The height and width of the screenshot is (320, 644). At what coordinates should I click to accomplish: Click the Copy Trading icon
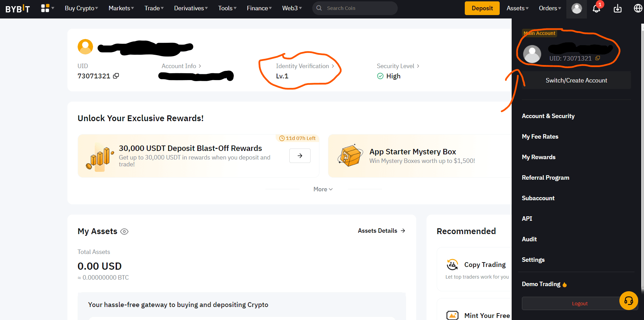(x=452, y=265)
